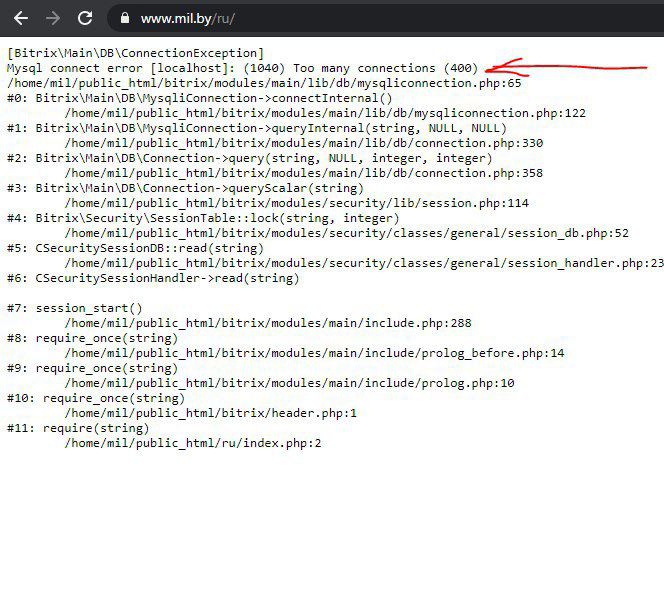Select the #9 require_once(string) line
The width and height of the screenshot is (664, 609).
click(92, 368)
